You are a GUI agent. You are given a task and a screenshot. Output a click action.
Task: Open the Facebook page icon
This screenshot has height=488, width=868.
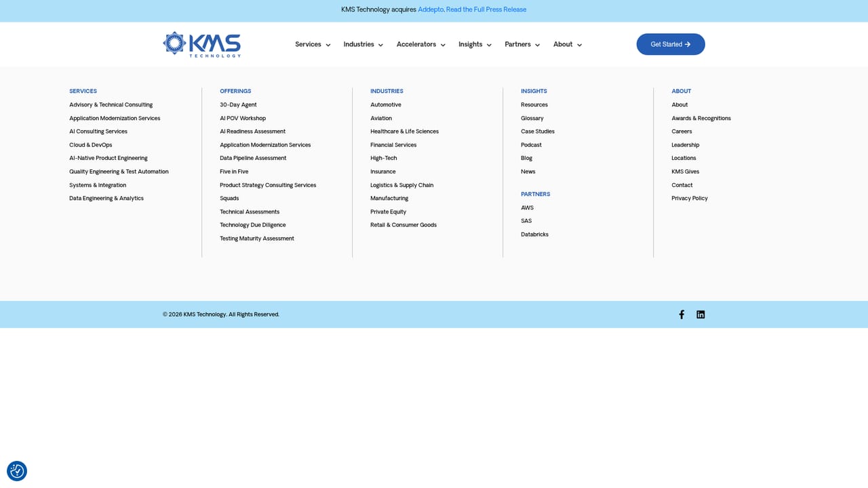point(682,314)
